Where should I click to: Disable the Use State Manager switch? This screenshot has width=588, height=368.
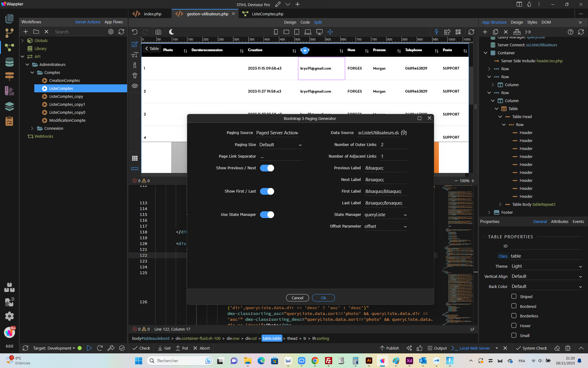click(267, 215)
